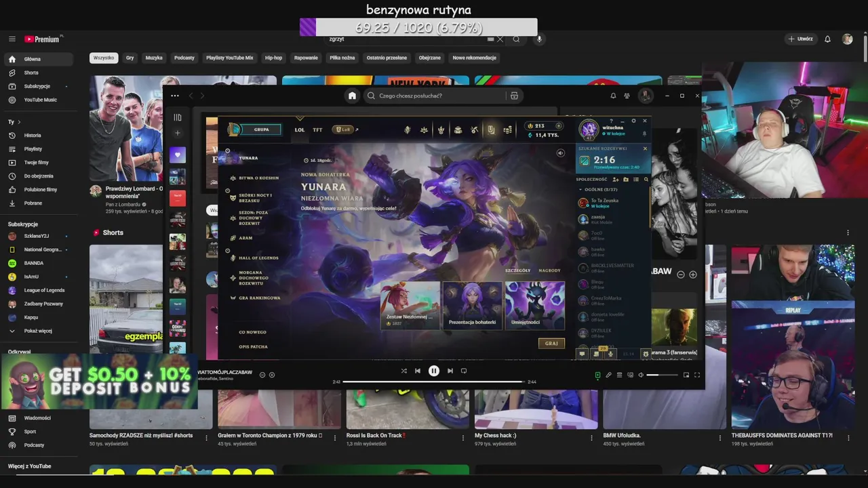
Task: Open League chat bubble icon
Action: pyautogui.click(x=582, y=354)
